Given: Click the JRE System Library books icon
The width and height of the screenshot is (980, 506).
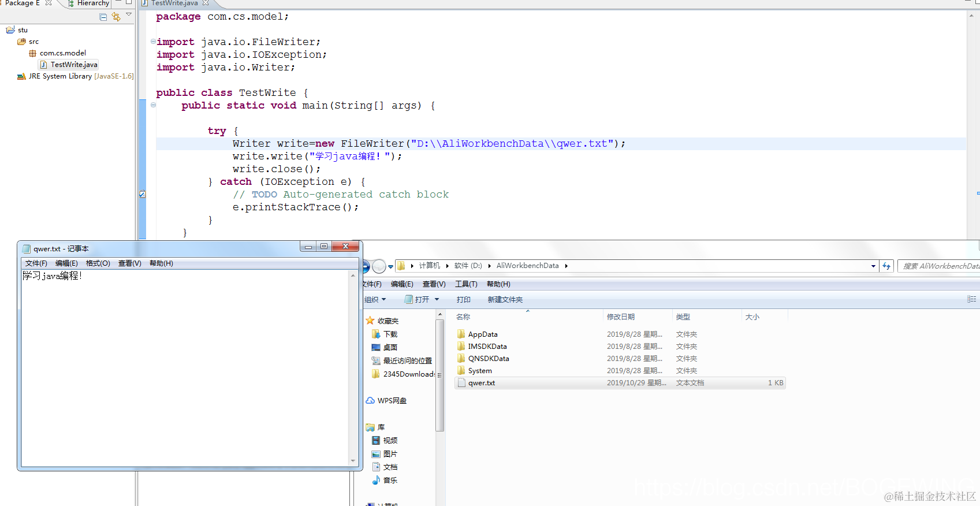Looking at the screenshot, I should (21, 76).
